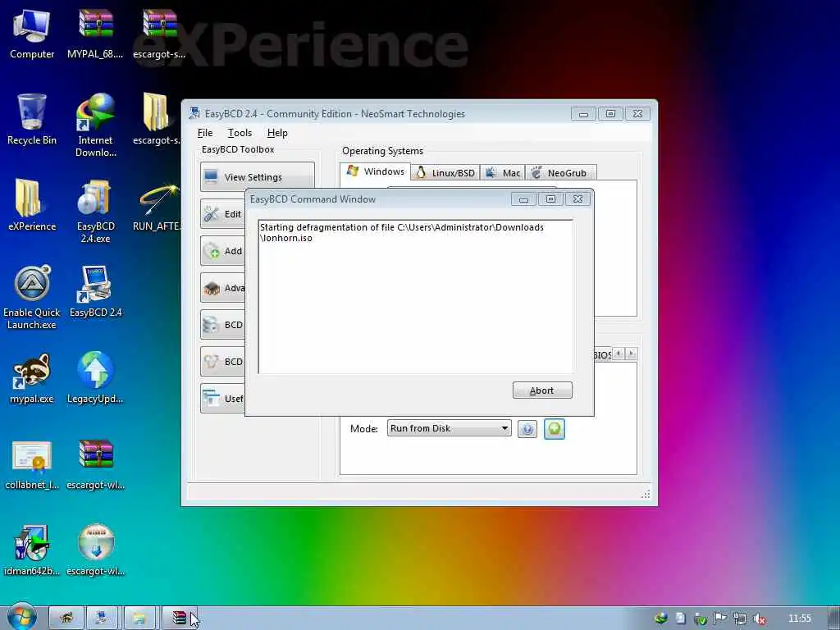
Task: Switch to the Mac tab
Action: 503,172
